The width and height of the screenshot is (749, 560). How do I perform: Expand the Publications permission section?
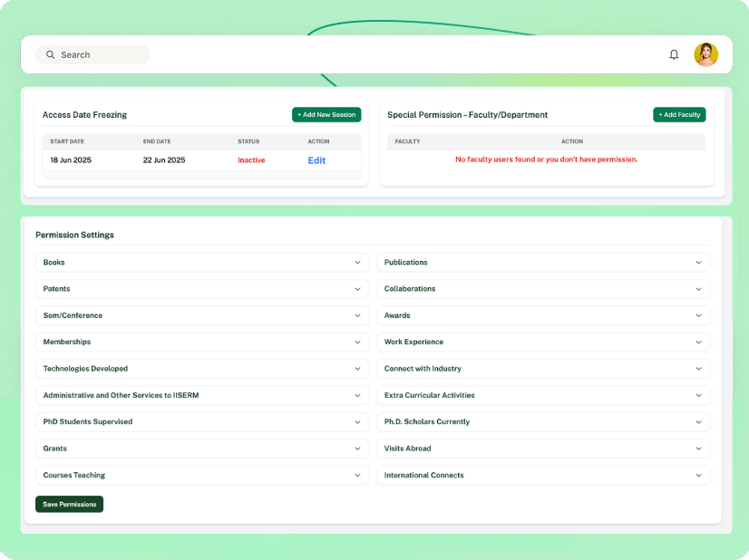click(x=543, y=263)
